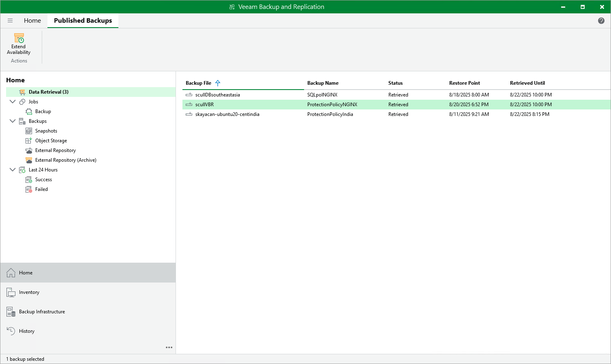Click the Jobs gear icon in tree

[22, 102]
